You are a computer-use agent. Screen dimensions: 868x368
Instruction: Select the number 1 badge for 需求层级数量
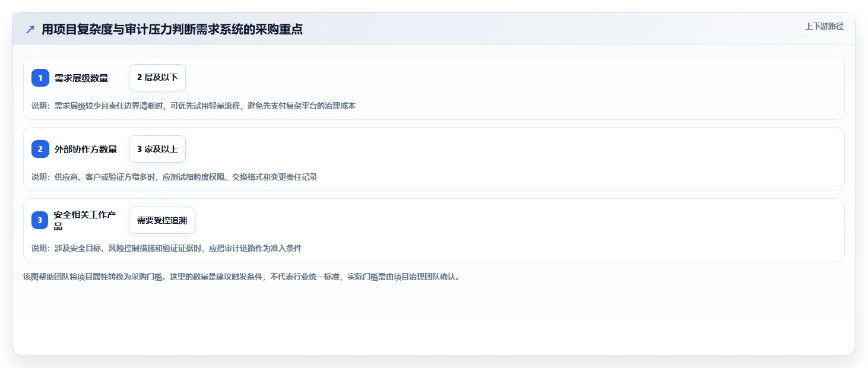click(x=40, y=78)
